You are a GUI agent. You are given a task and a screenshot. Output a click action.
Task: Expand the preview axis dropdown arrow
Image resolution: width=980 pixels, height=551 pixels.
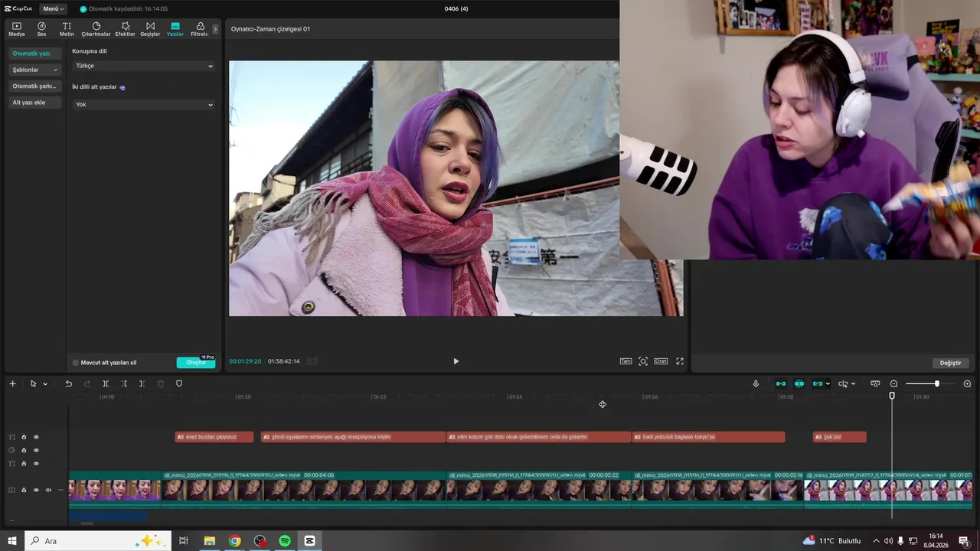pos(853,384)
